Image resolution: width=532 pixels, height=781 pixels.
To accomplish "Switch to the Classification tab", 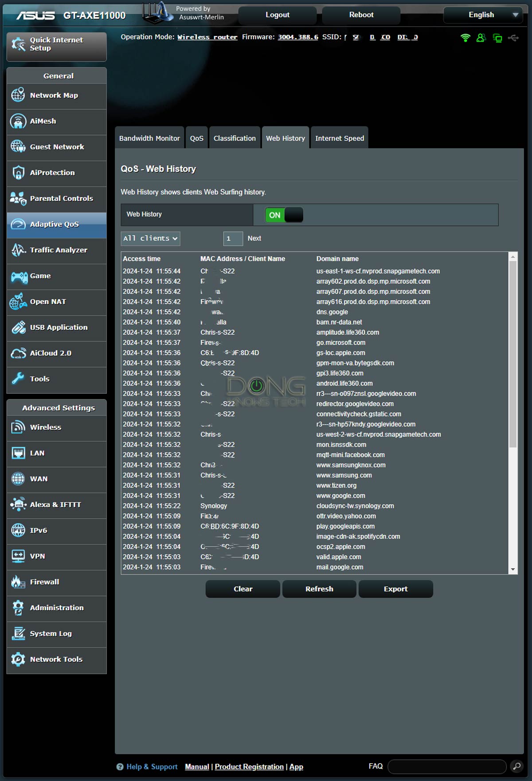I will pyautogui.click(x=235, y=138).
